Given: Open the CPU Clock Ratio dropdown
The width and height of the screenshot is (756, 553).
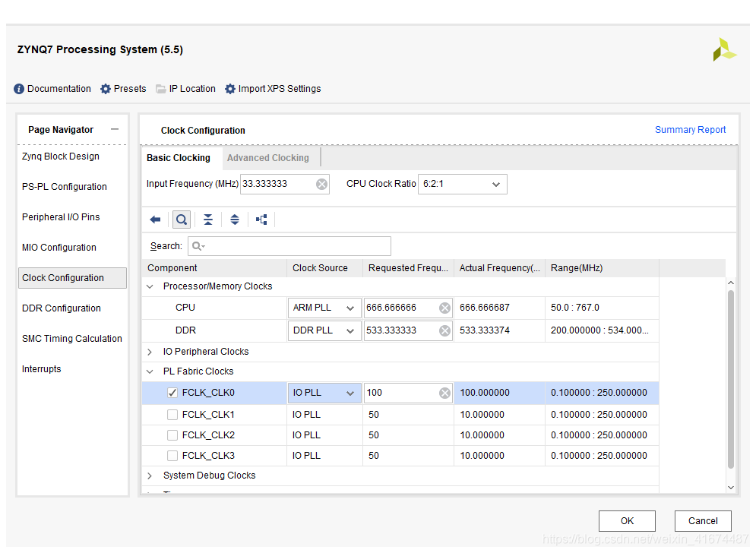Looking at the screenshot, I should pos(463,184).
